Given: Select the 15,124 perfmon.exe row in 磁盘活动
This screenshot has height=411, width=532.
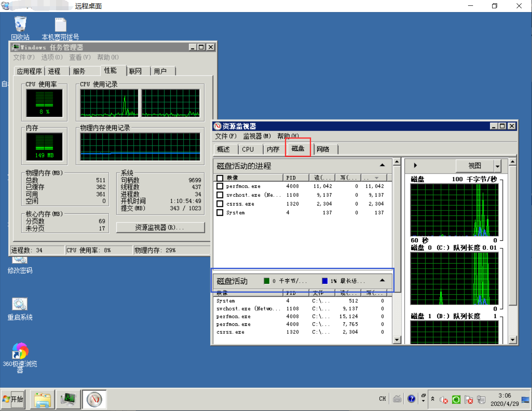Looking at the screenshot, I should tap(302, 317).
